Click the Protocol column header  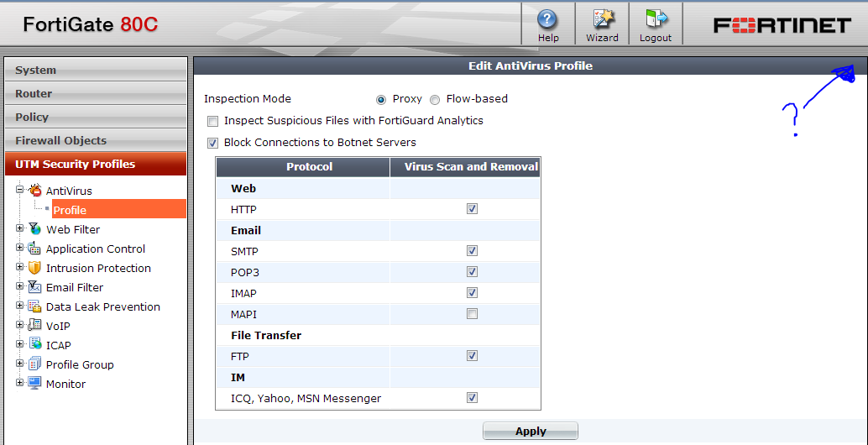[x=303, y=166]
